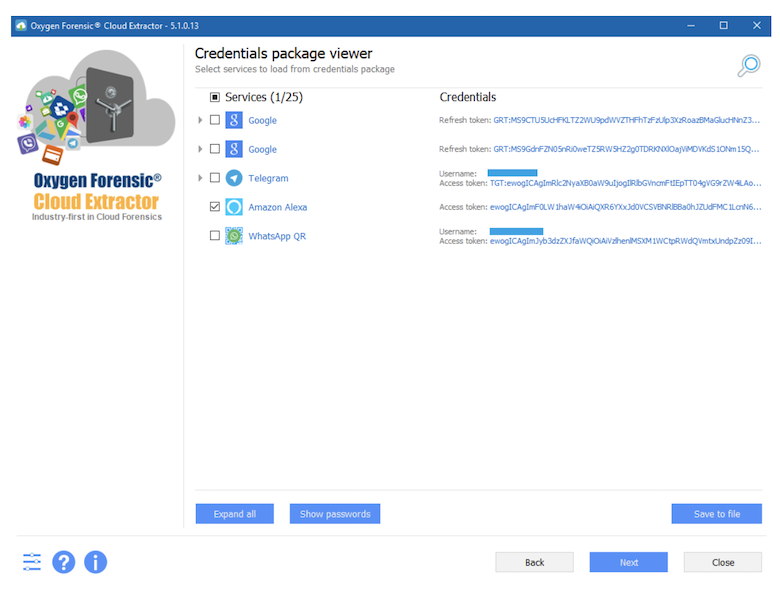Click the Telegram TGT access token value
Image resolution: width=780 pixels, height=607 pixels.
[x=626, y=183]
